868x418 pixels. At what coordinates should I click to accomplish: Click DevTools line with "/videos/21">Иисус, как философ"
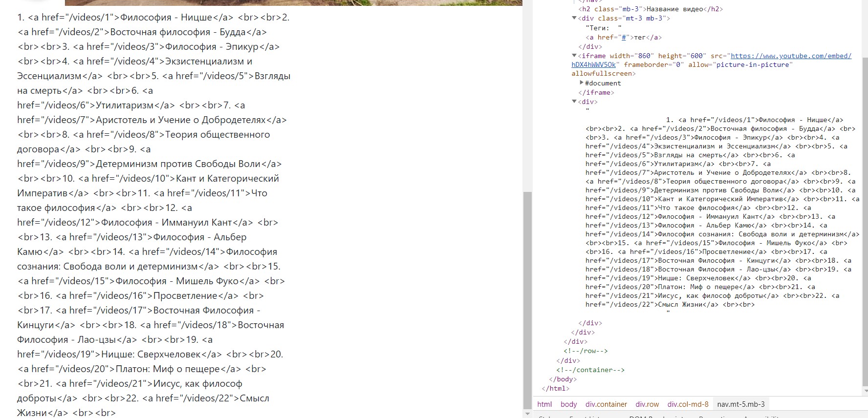tap(713, 295)
